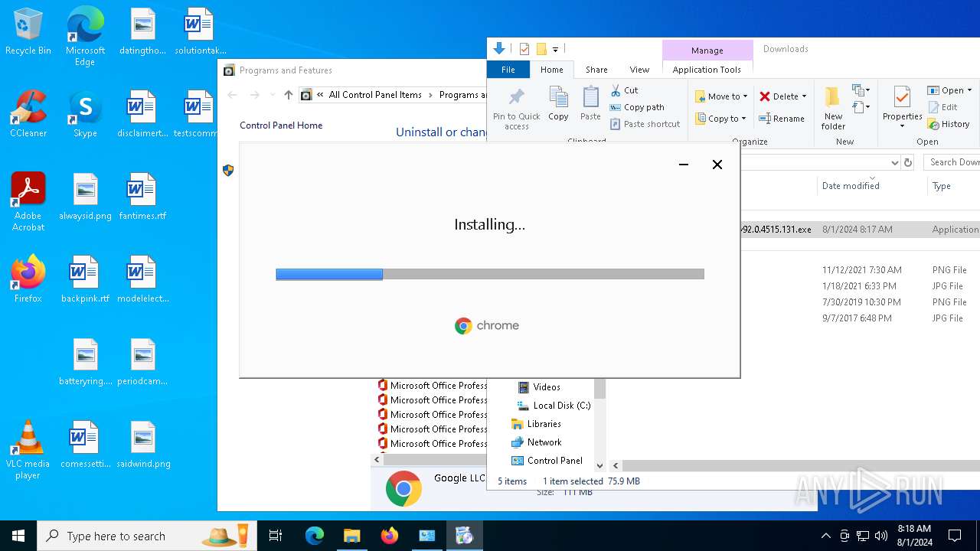Image resolution: width=980 pixels, height=551 pixels.
Task: Switch to the View ribbon tab
Action: 639,70
